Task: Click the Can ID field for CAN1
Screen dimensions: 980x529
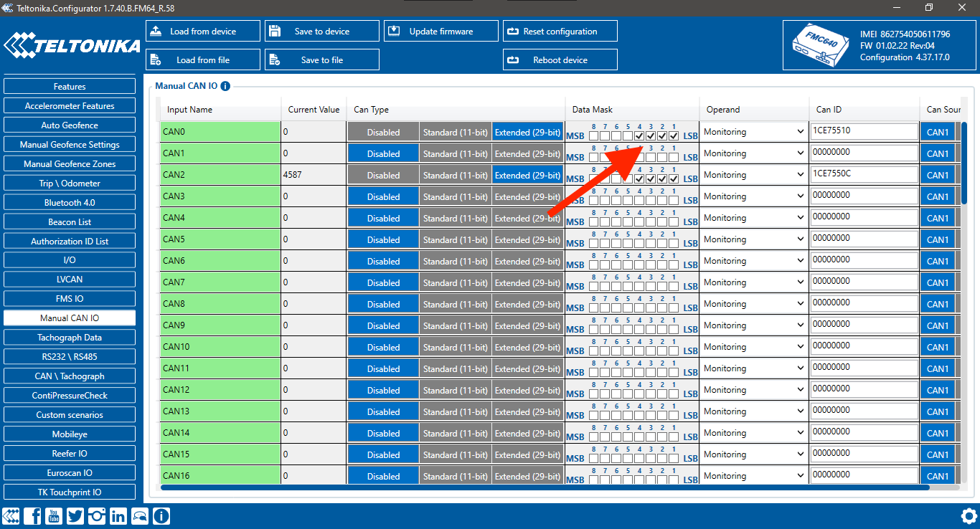Action: coord(864,153)
